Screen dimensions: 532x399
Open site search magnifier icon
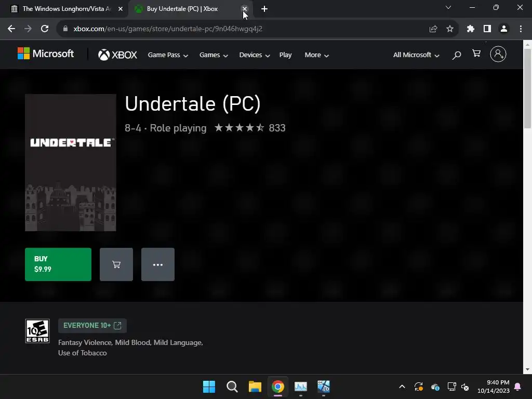[457, 55]
